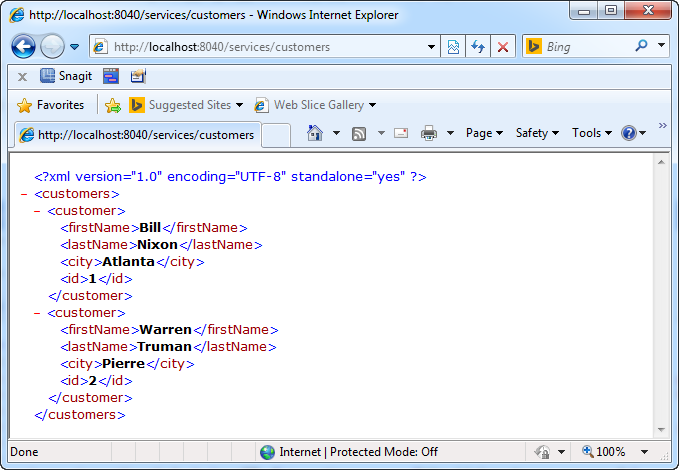Click the Compatibility View icon
This screenshot has width=679, height=470.
point(453,46)
